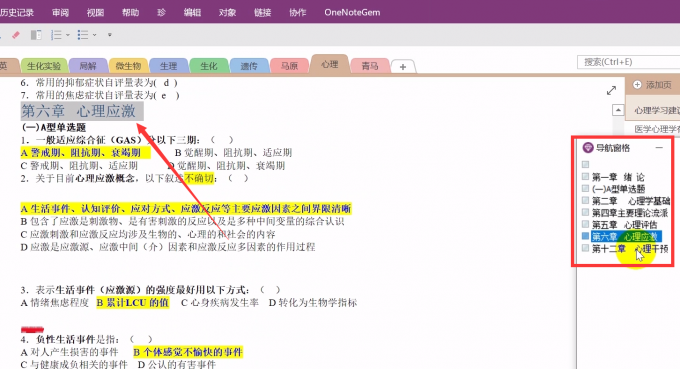The width and height of the screenshot is (680, 369).
Task: Open the OneNoteGem ribbon tab
Action: point(352,13)
